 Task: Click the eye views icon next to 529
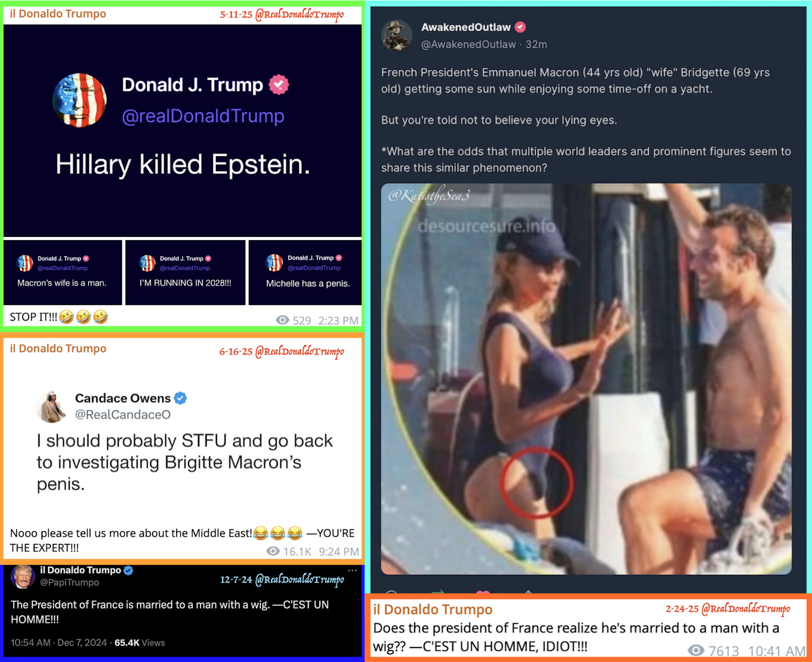point(283,320)
